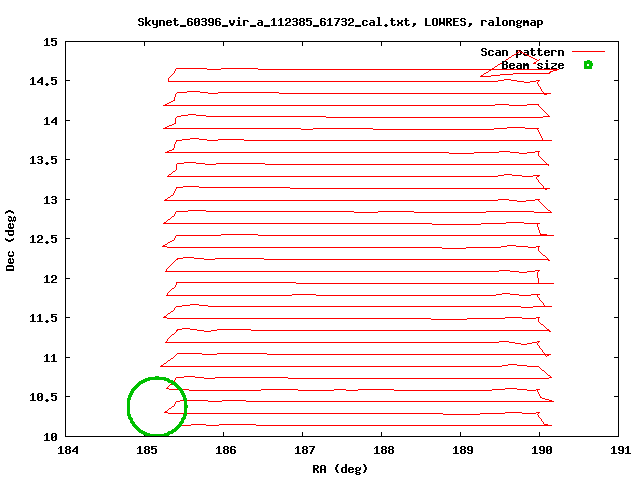
Task: Click the x-axis tick label 185
Action: point(147,450)
